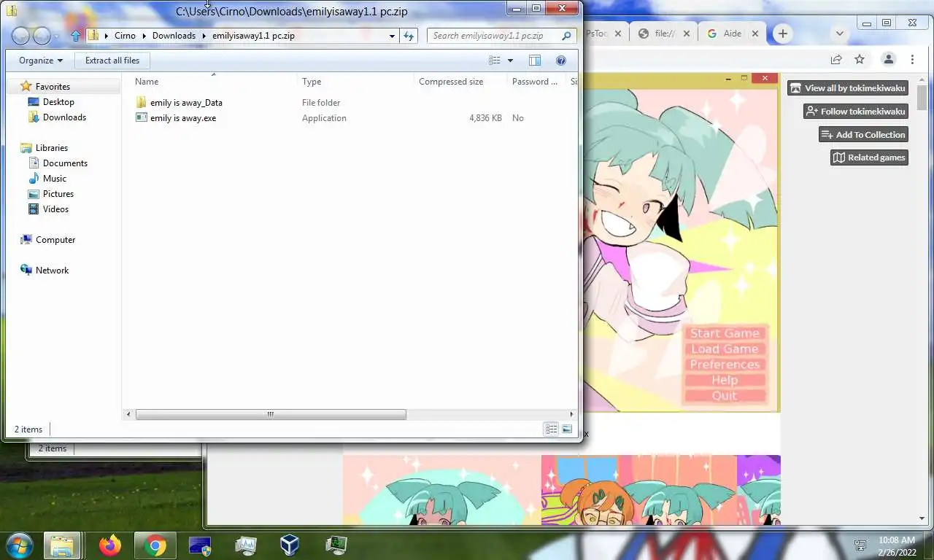Open Chrome tab search chevron
Viewport: 934px width, 560px height.
click(x=839, y=34)
